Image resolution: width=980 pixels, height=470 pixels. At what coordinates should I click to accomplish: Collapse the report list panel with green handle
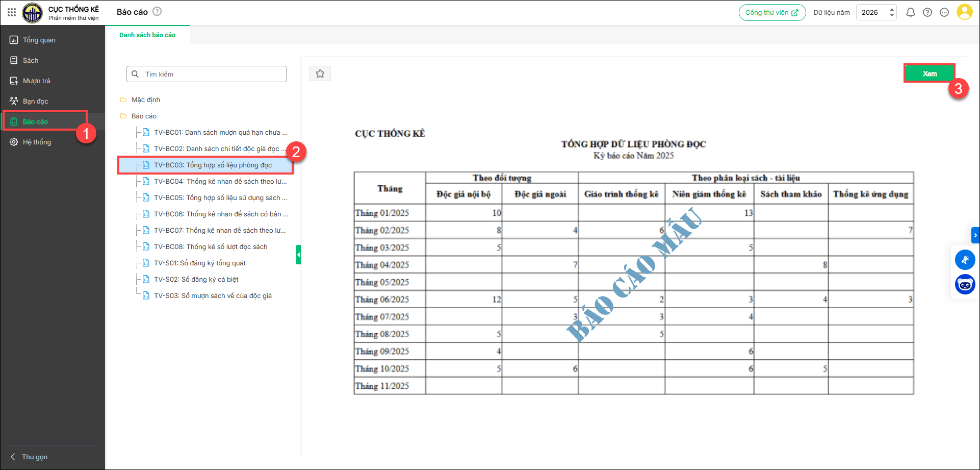(298, 255)
